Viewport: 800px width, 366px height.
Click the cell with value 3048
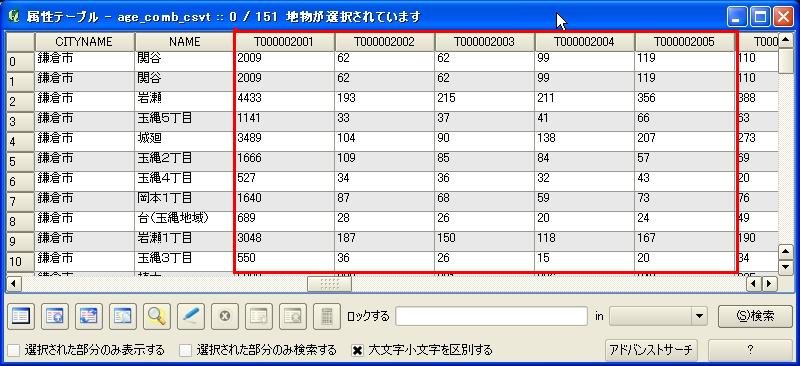[284, 240]
